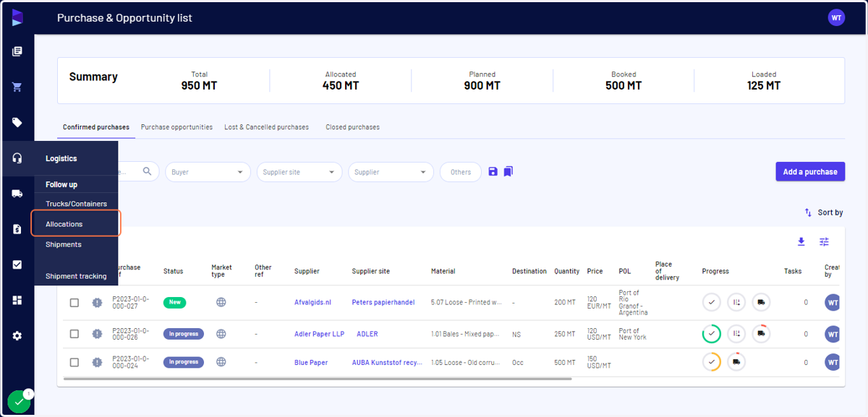Viewport: 868px width, 417px height.
Task: Click the horizontal table scrollbar
Action: tap(318, 378)
